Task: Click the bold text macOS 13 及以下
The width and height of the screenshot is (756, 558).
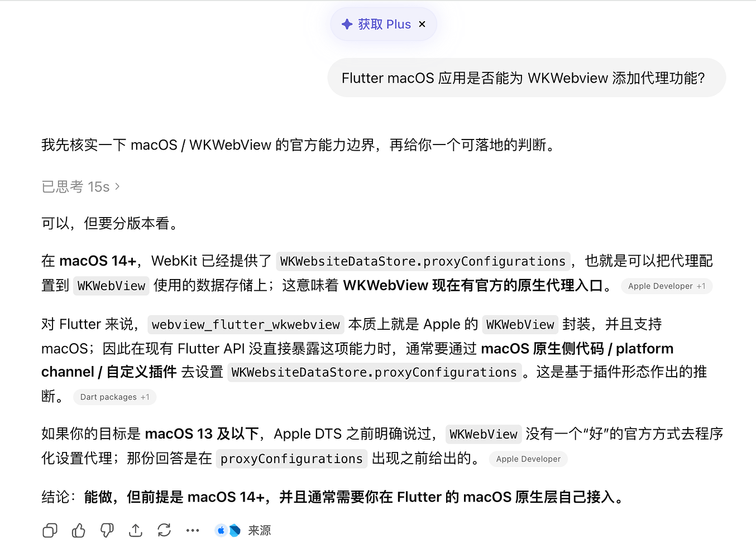Action: [202, 434]
